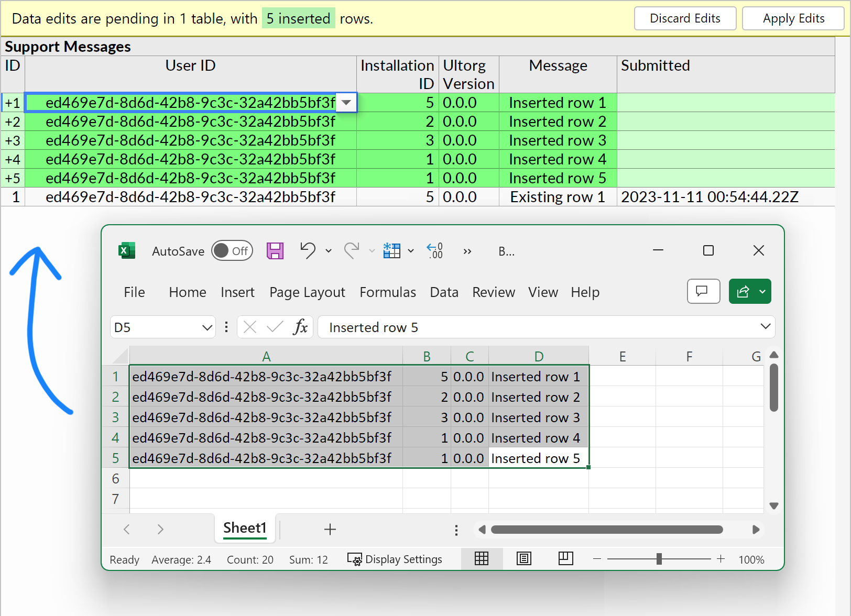Click Discard Edits
851x616 pixels.
tap(685, 18)
